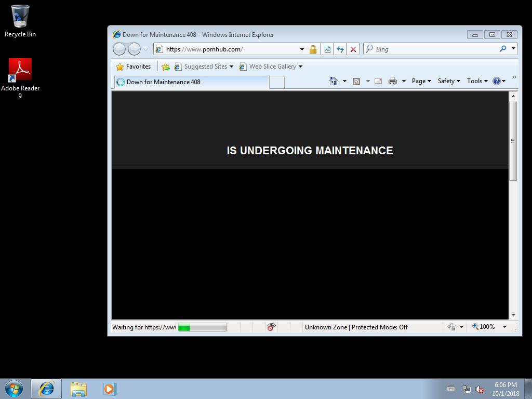Click the RSS feeds icon
532x399 pixels.
click(x=356, y=81)
